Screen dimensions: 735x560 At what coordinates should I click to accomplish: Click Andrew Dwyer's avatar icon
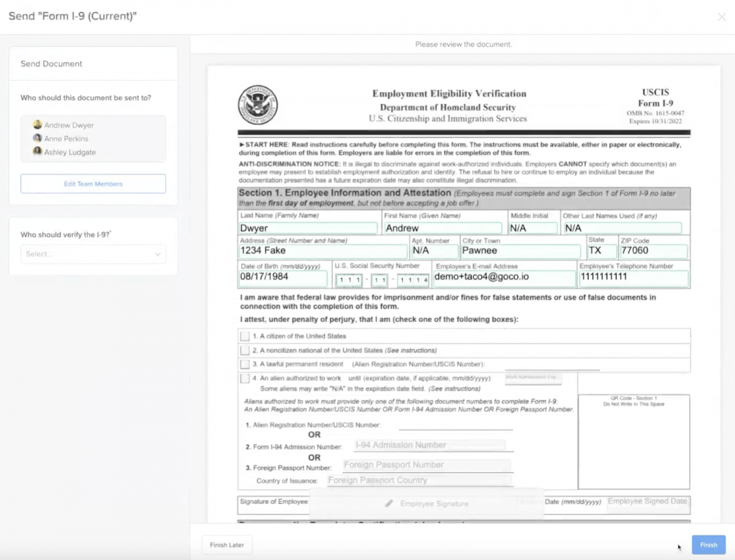(x=38, y=125)
